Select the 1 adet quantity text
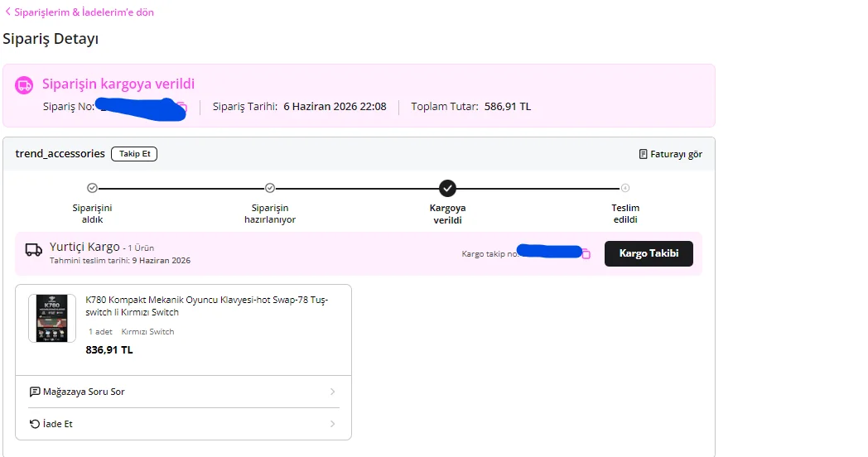Viewport: 868px width, 457px height. 100,331
